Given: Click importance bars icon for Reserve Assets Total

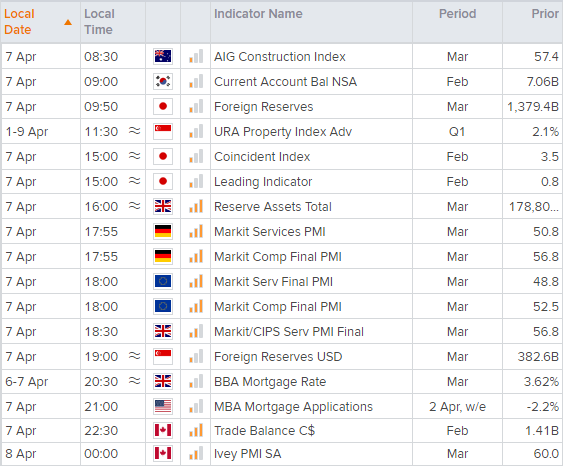Looking at the screenshot, I should tap(196, 206).
